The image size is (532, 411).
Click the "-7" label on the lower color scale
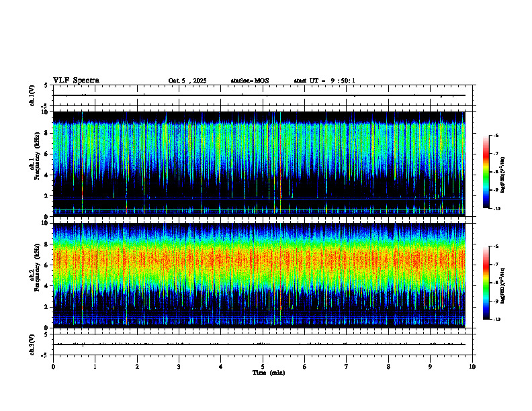(x=496, y=265)
